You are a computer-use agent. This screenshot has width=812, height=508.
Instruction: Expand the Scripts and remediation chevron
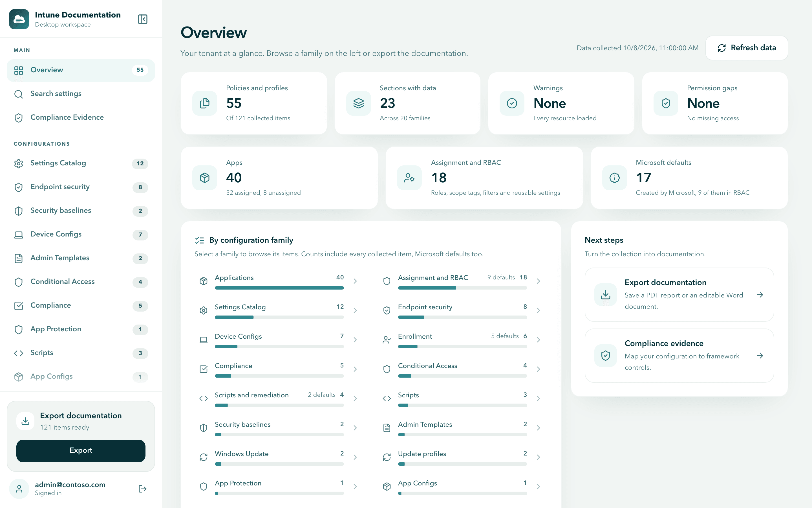pyautogui.click(x=355, y=398)
